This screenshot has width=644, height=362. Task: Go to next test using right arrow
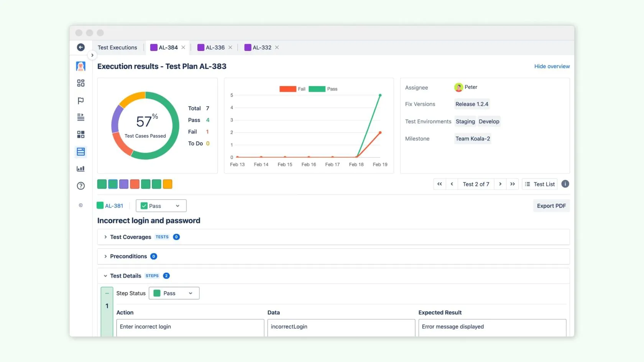[500, 184]
